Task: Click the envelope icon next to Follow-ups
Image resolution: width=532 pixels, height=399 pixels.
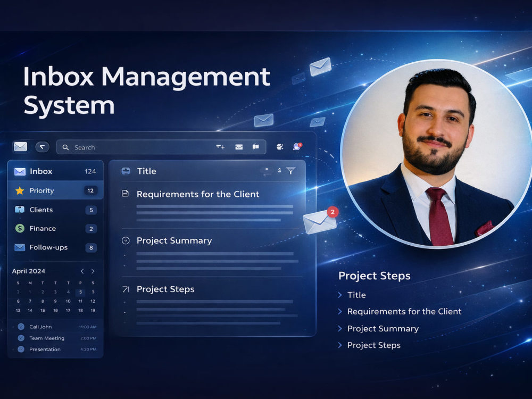Action: coord(20,247)
